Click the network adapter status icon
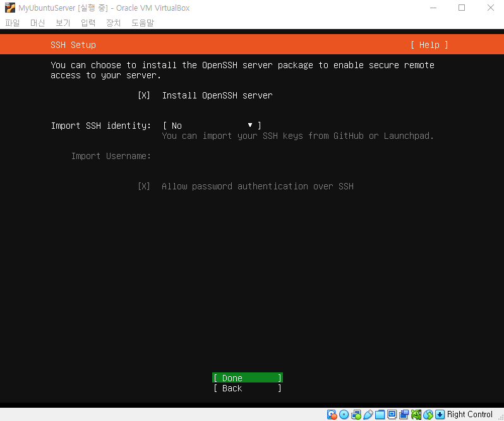 pos(356,415)
